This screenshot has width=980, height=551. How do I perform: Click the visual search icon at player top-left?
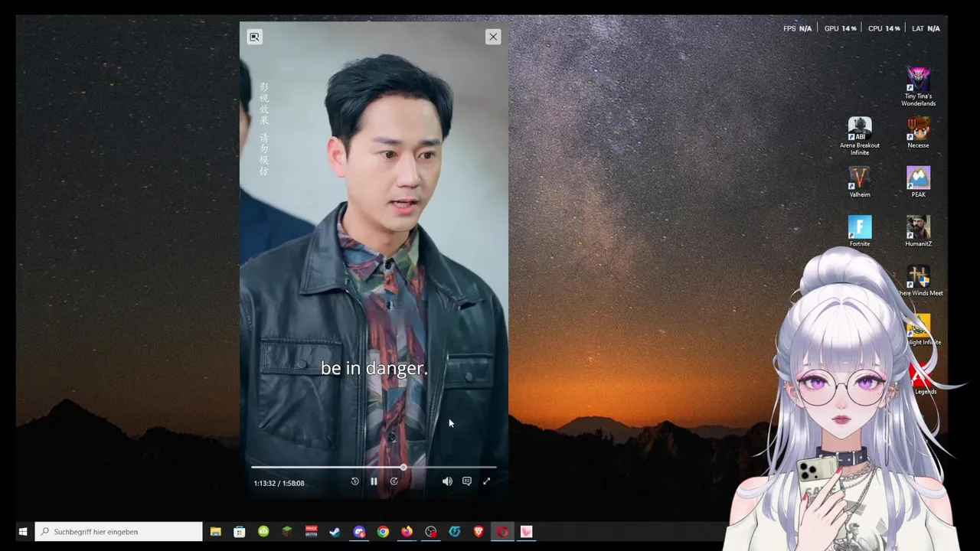click(x=255, y=37)
